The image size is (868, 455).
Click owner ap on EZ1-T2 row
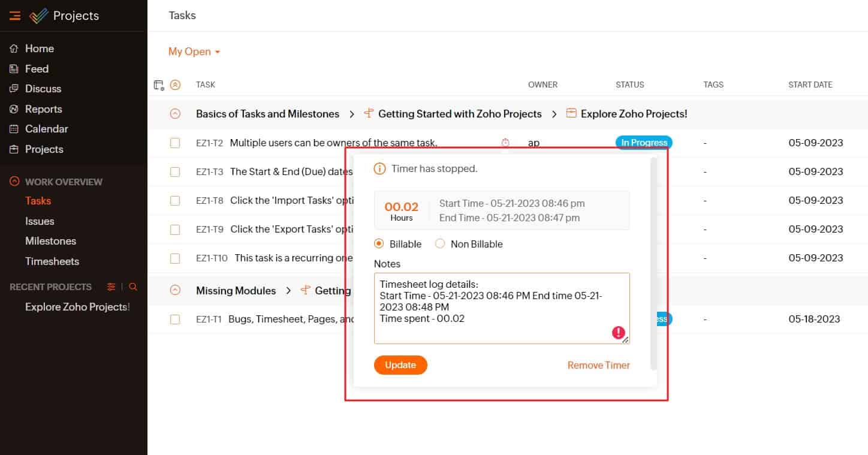tap(534, 143)
